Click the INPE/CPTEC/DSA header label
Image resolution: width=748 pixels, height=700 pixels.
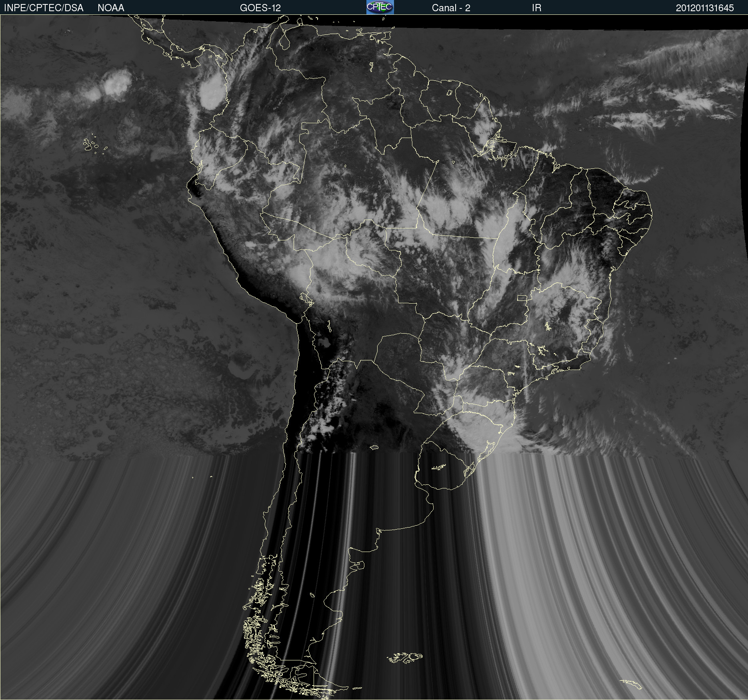(x=44, y=8)
